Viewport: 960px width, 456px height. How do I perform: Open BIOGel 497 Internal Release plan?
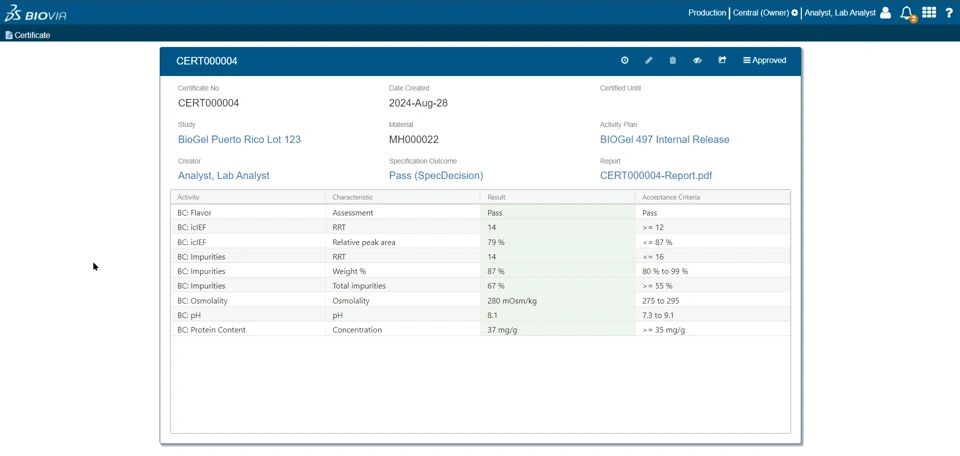[x=665, y=140]
